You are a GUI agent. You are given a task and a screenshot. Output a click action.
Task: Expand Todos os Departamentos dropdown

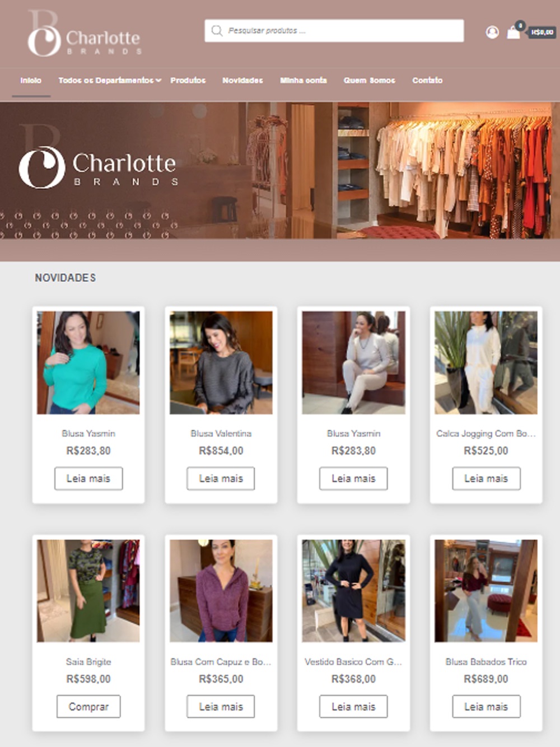110,80
